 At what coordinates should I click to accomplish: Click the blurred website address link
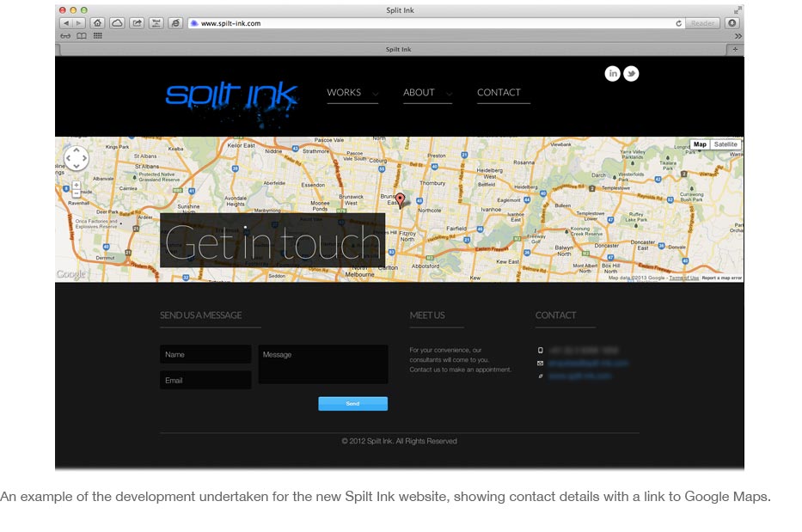point(580,376)
